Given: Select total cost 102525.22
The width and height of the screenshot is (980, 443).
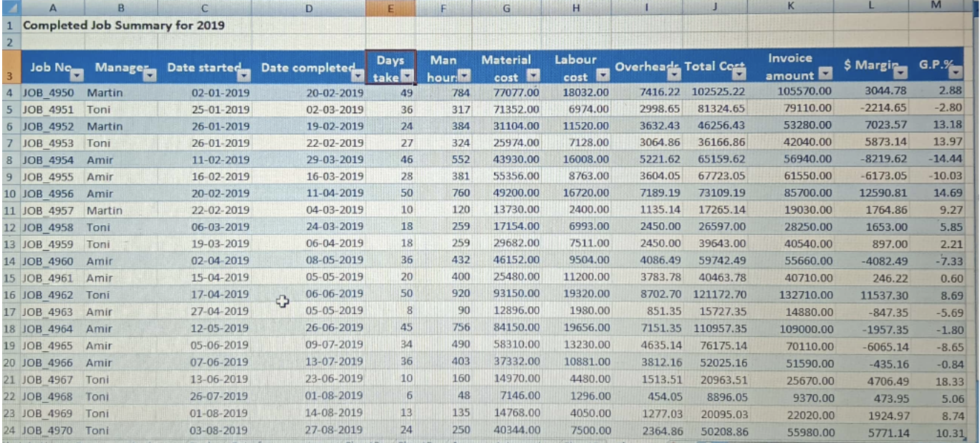Looking at the screenshot, I should [x=719, y=92].
